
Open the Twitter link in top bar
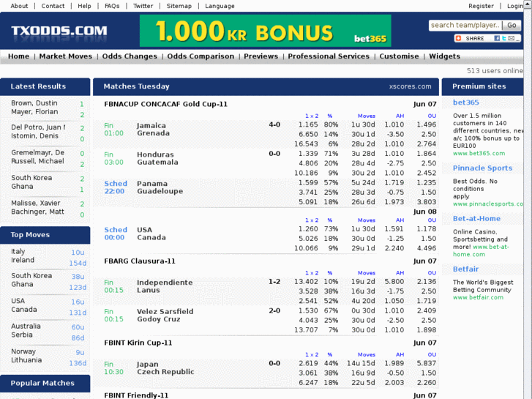tap(143, 6)
